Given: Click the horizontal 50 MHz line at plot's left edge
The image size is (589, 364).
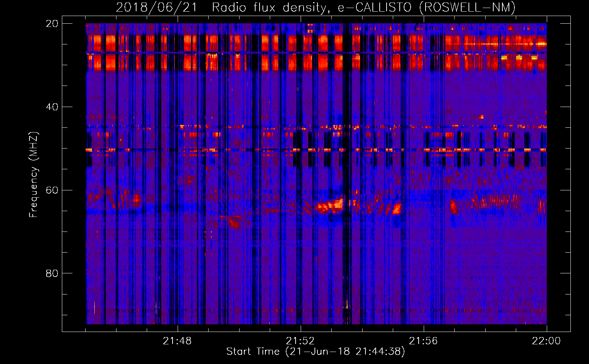Looking at the screenshot, I should point(89,150).
